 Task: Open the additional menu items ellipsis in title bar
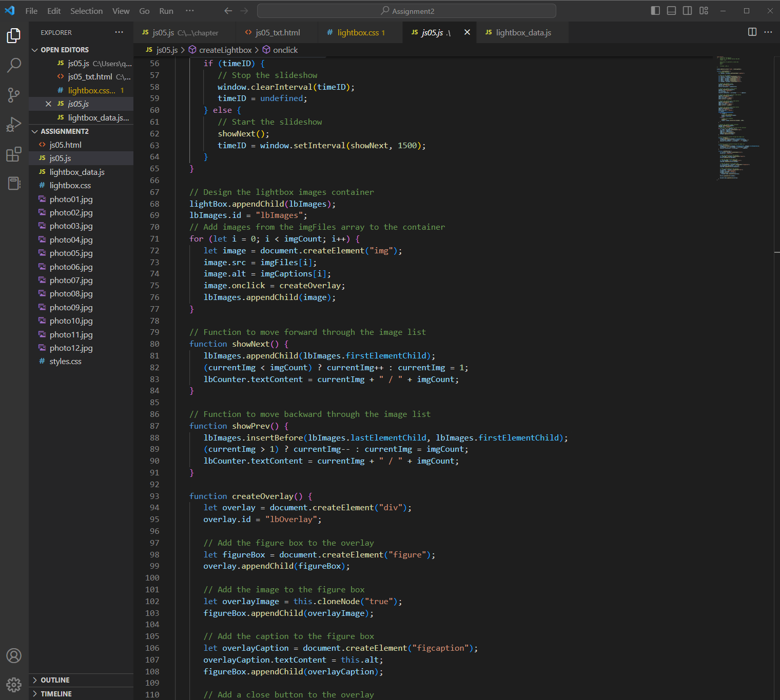(x=190, y=11)
